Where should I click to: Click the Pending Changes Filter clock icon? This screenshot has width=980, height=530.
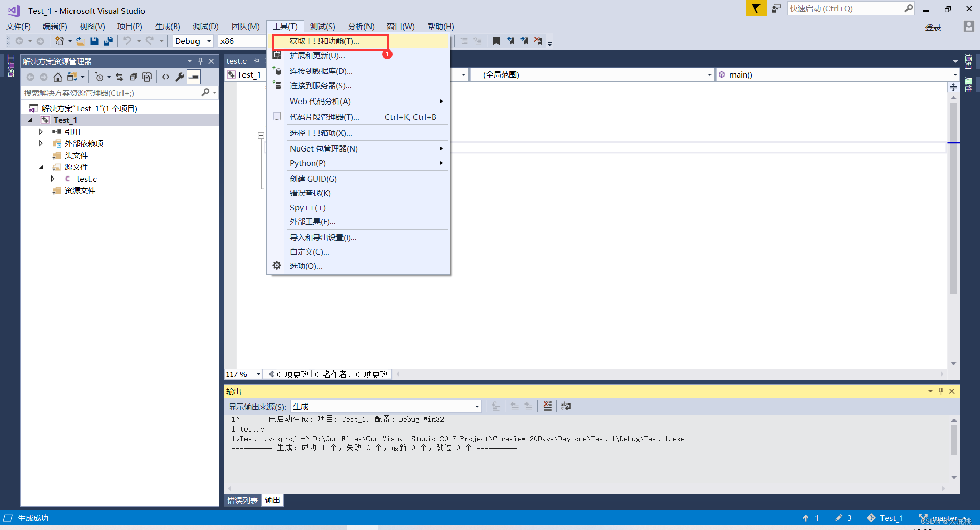pos(100,77)
